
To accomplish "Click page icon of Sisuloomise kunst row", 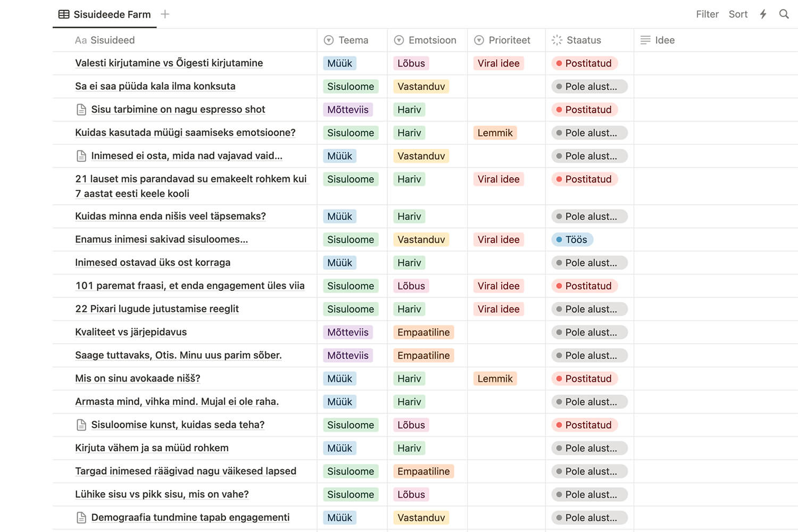I will coord(81,425).
